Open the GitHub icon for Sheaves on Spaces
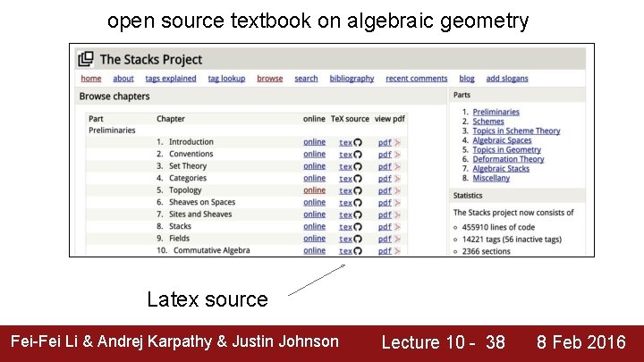Viewport: 644px width, 362px height. tap(358, 203)
